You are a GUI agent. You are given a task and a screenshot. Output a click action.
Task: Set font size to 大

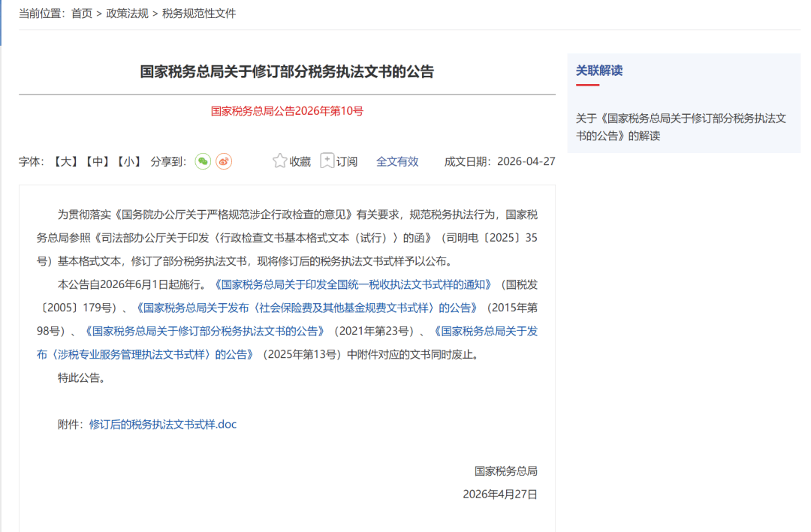point(65,162)
